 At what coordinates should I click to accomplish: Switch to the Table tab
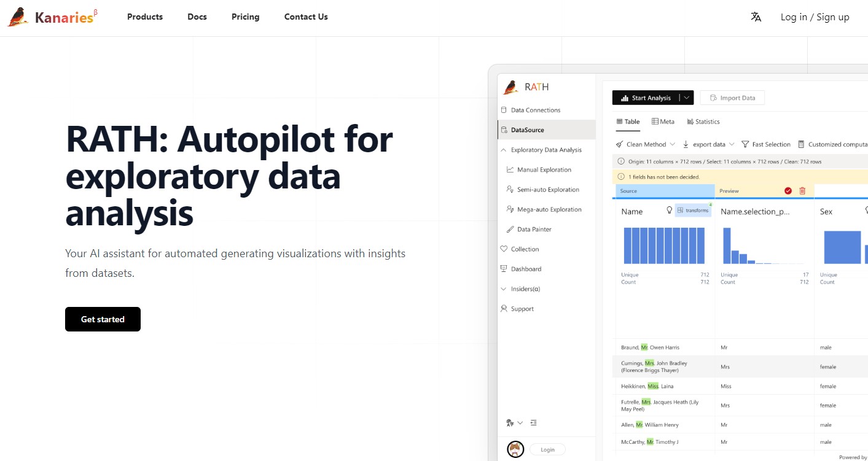628,122
